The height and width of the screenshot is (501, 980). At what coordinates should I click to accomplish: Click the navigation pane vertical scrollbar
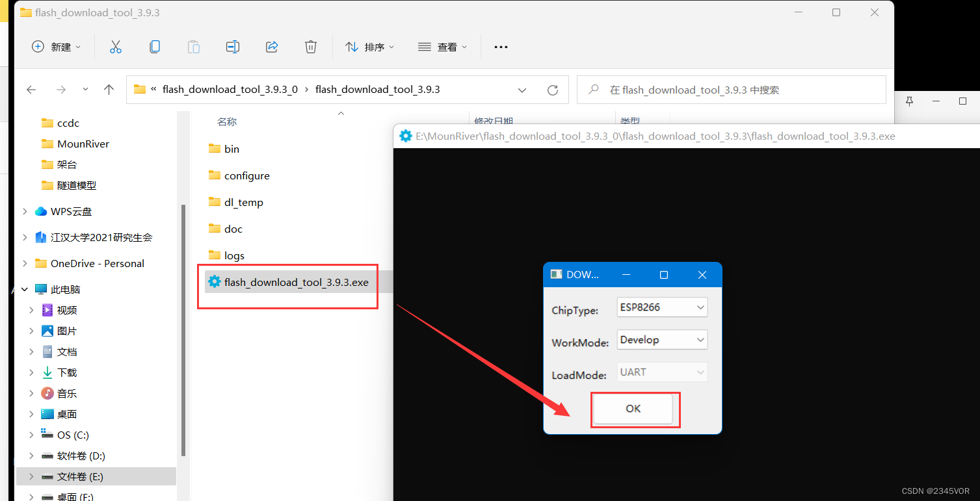tap(183, 330)
